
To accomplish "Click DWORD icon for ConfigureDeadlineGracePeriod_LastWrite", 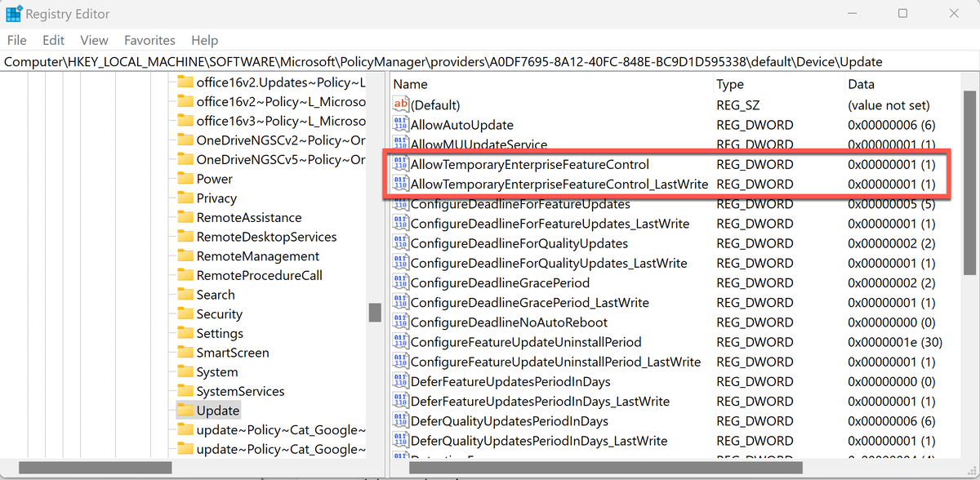I will pos(401,303).
